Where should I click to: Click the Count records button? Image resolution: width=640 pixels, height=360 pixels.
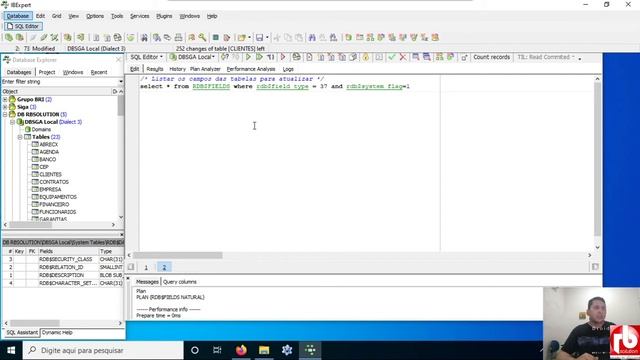coord(491,57)
